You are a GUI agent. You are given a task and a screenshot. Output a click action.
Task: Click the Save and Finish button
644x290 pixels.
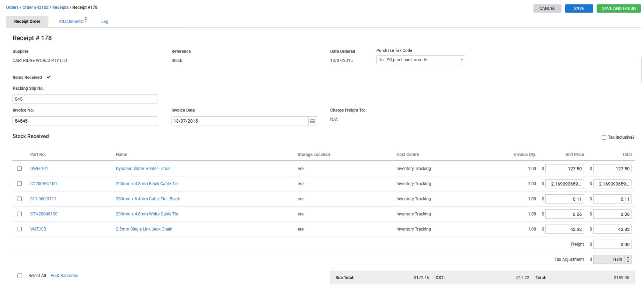pos(619,8)
